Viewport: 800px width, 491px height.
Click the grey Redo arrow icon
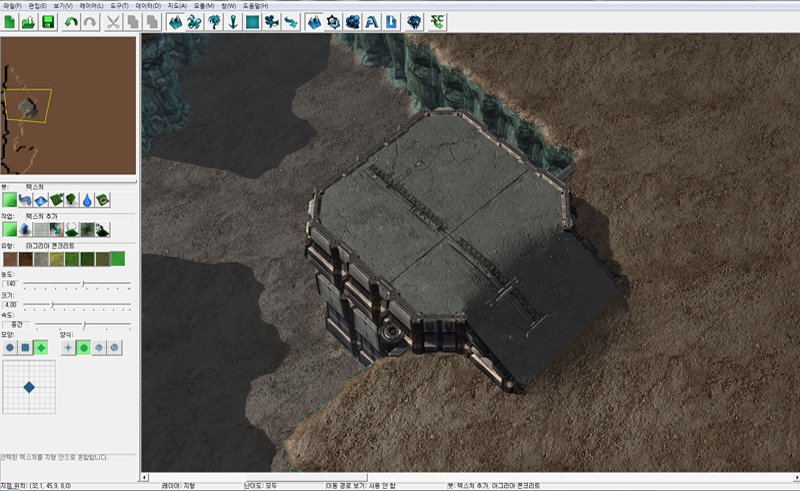(x=90, y=22)
